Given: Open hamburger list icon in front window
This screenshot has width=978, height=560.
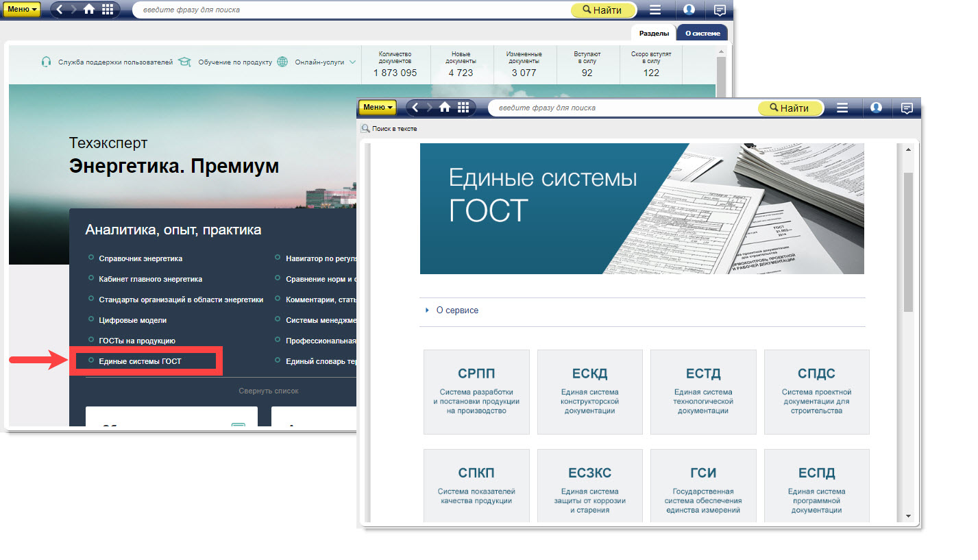Looking at the screenshot, I should click(x=842, y=108).
